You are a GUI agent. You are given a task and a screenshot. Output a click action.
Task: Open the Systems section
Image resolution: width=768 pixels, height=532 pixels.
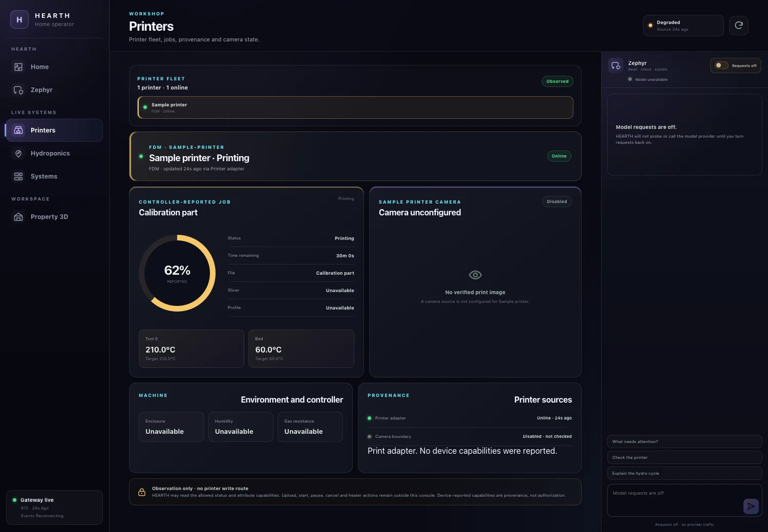[54, 176]
